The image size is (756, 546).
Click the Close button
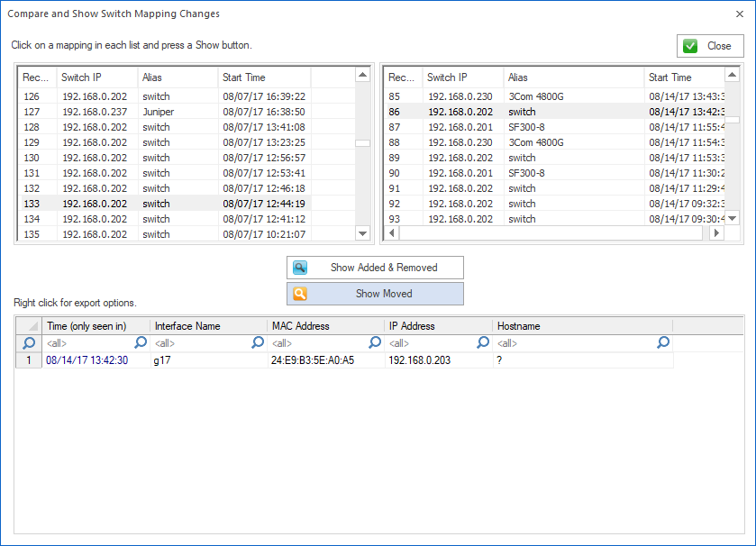(712, 45)
